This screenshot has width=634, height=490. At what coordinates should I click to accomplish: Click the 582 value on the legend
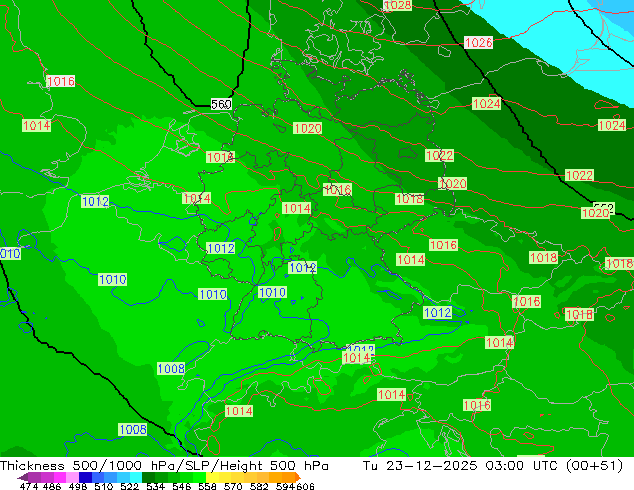259,486
